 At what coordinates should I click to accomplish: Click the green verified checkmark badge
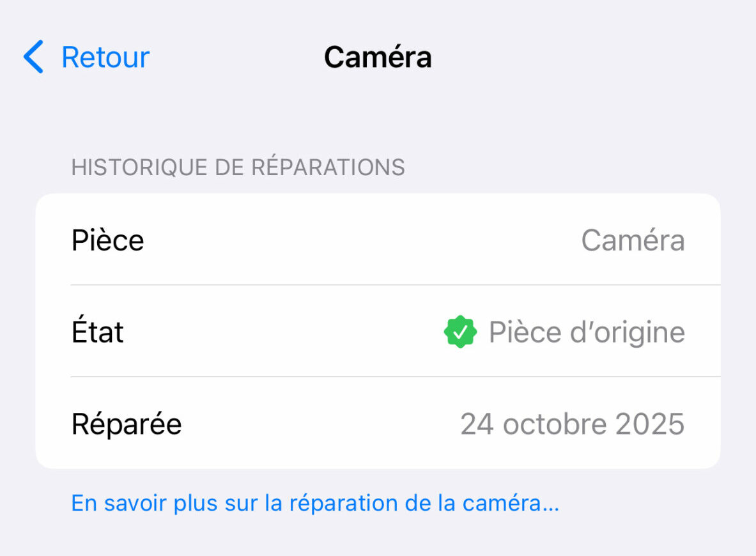tap(460, 332)
